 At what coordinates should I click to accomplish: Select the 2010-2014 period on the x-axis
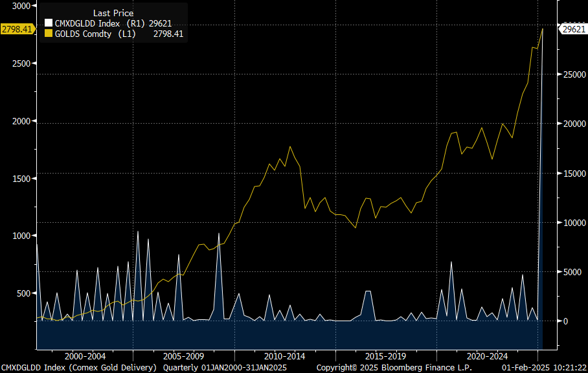tap(285, 356)
